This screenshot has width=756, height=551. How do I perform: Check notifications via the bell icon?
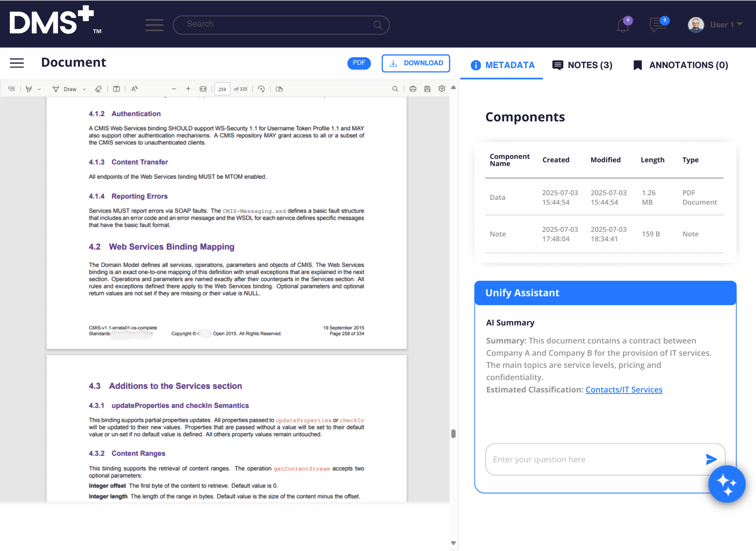623,25
